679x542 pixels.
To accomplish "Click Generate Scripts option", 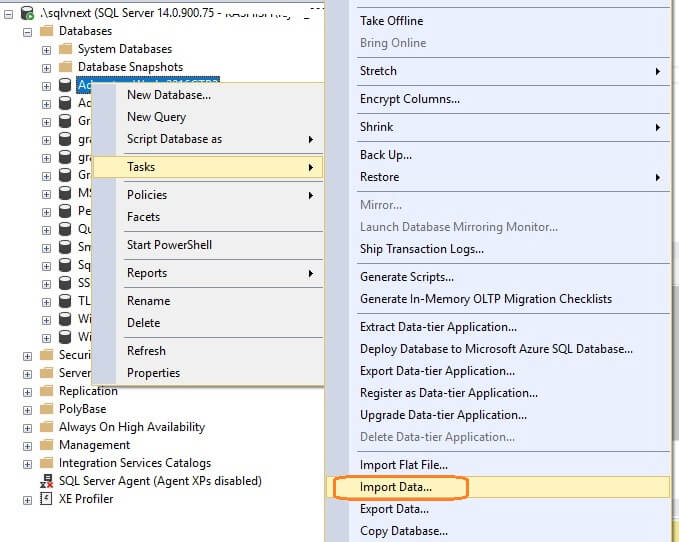I will [x=406, y=277].
